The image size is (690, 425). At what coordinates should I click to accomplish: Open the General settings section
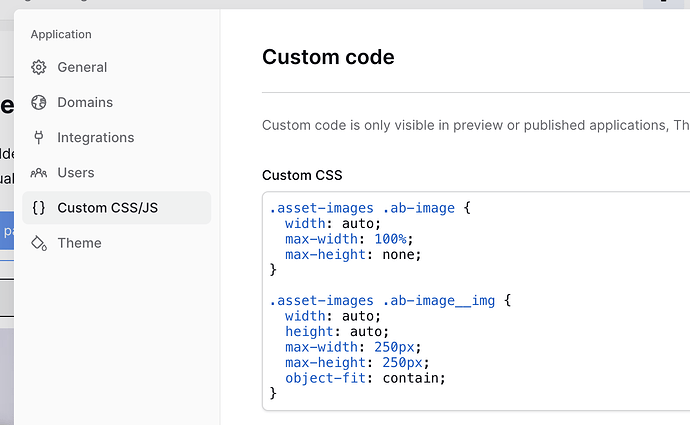117,67
